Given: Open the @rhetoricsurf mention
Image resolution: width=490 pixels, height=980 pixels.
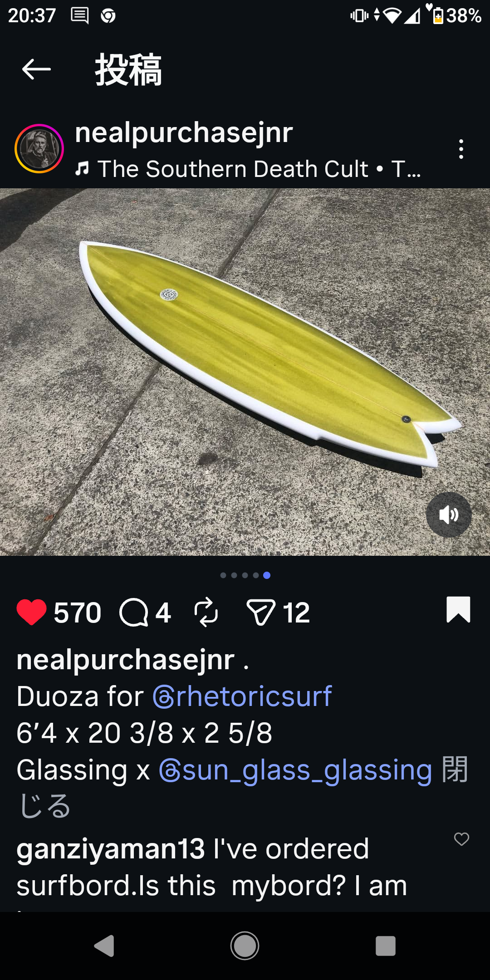Looking at the screenshot, I should (242, 696).
